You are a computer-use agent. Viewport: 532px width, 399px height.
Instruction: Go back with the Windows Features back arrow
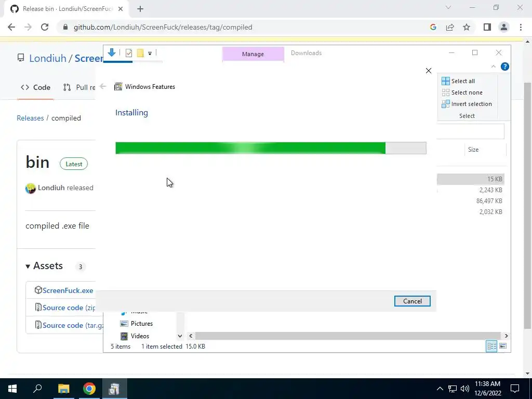coord(103,87)
